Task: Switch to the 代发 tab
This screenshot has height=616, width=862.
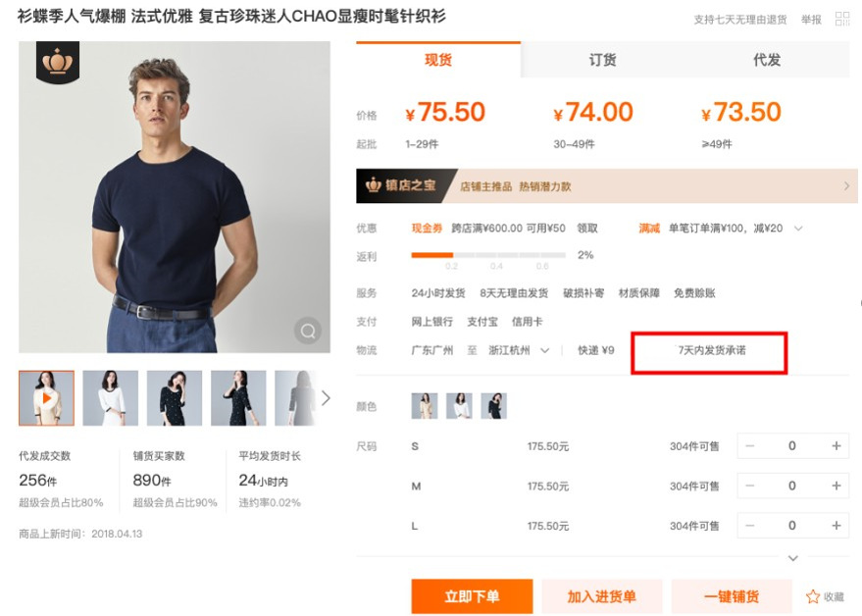Action: coord(767,60)
